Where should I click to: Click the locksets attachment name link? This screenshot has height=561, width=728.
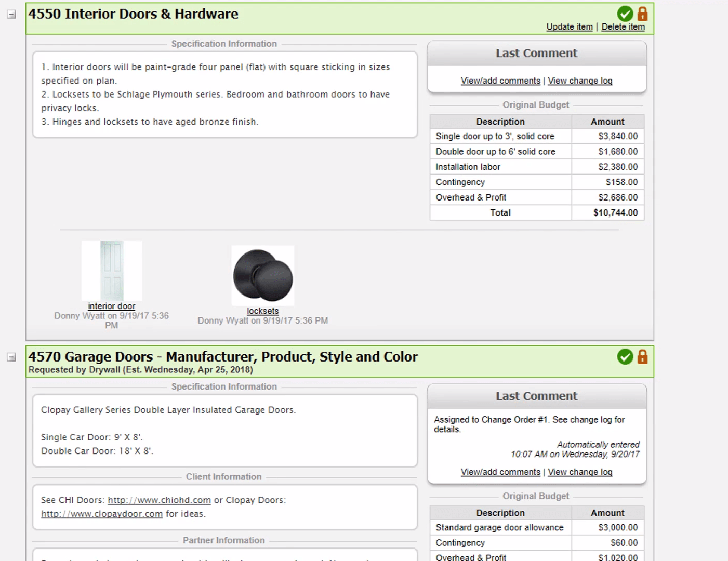tap(262, 311)
